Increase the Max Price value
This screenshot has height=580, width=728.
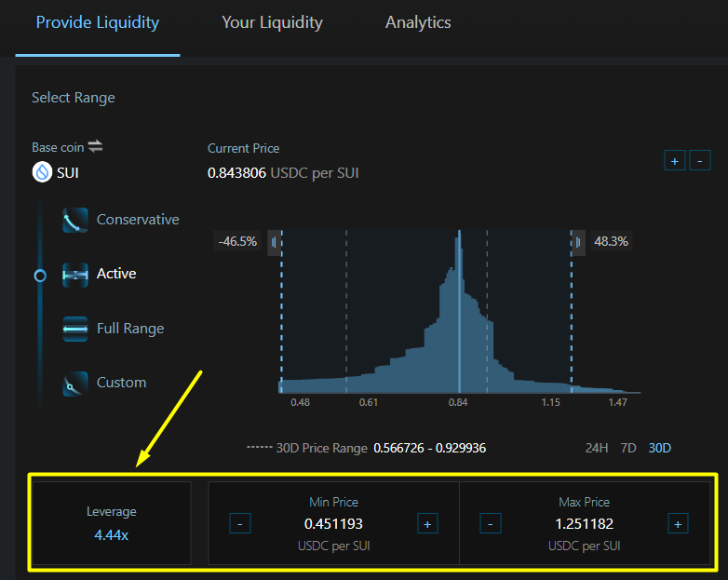pos(678,523)
